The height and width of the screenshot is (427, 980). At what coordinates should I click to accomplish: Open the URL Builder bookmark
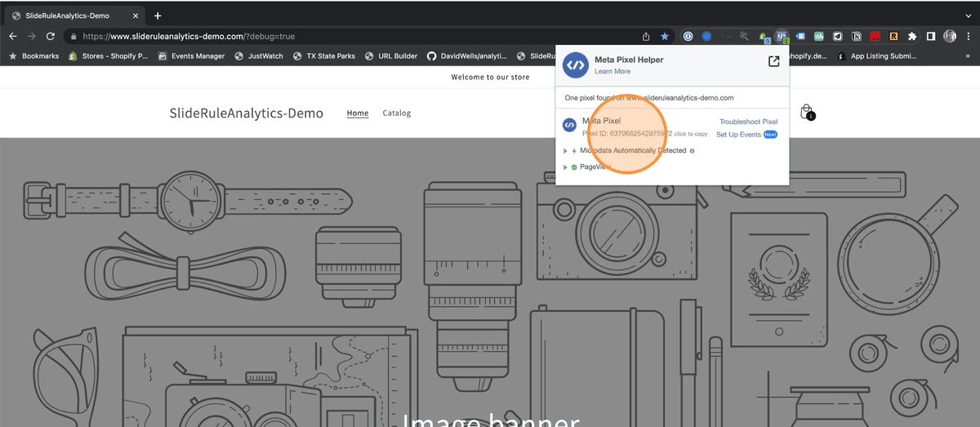pyautogui.click(x=391, y=56)
